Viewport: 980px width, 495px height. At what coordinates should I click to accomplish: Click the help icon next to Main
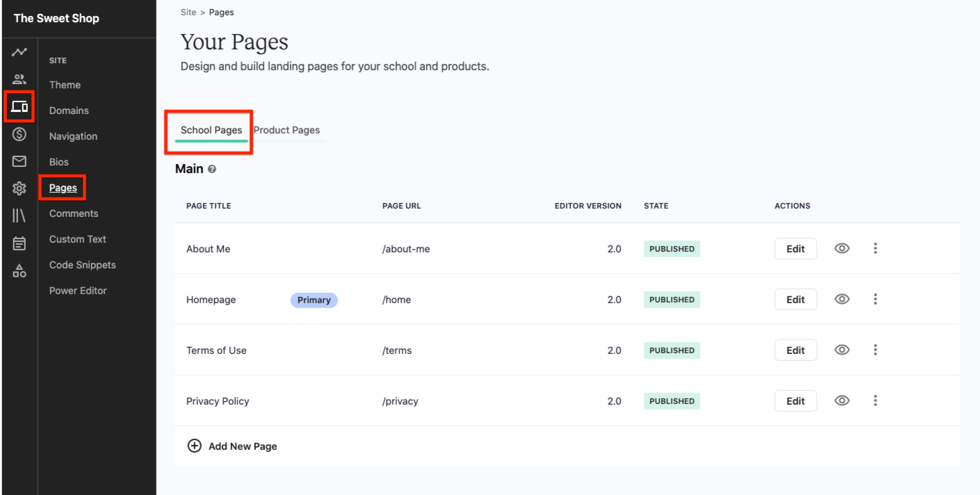pos(212,169)
